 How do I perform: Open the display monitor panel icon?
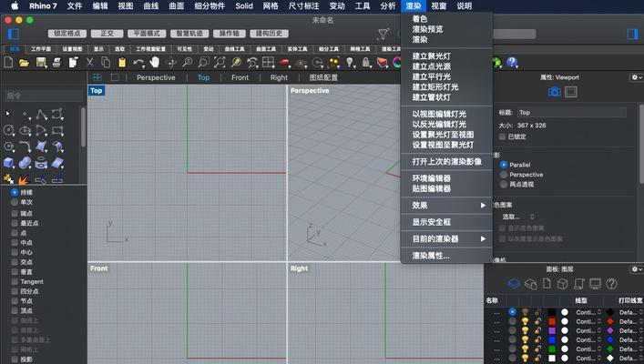point(595,284)
